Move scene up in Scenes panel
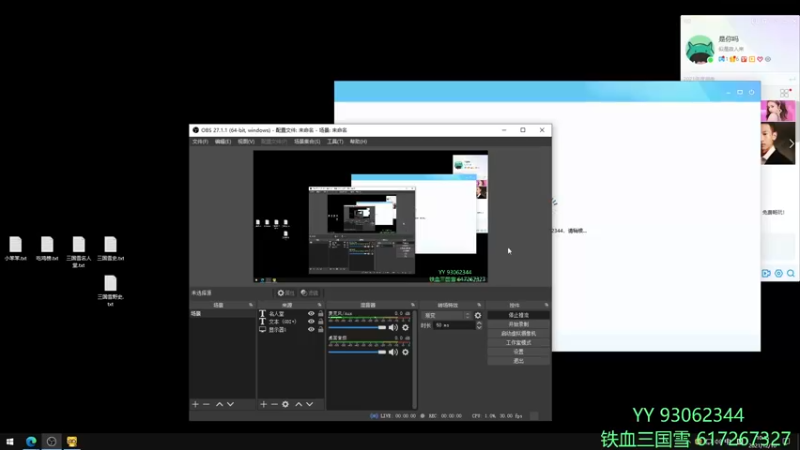The height and width of the screenshot is (450, 800). coord(219,404)
